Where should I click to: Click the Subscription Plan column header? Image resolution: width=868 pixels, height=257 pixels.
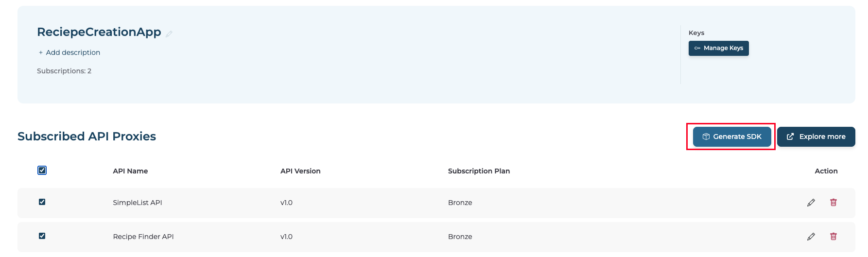coord(479,171)
